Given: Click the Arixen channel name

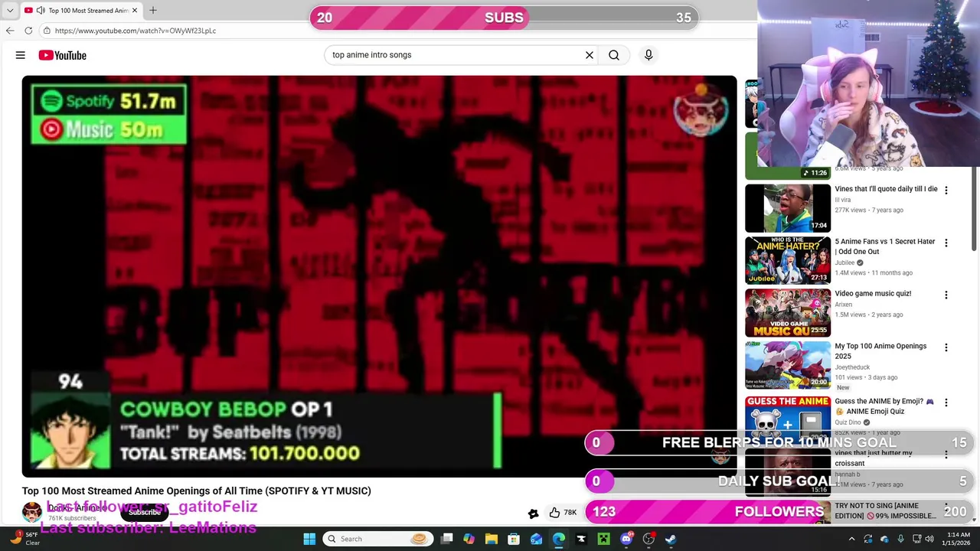Looking at the screenshot, I should (843, 305).
